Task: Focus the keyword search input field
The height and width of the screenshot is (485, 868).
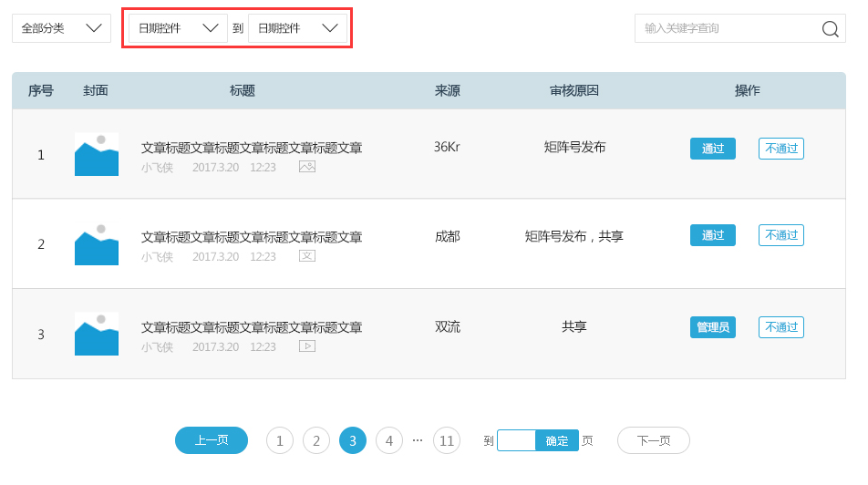Action: [x=725, y=28]
